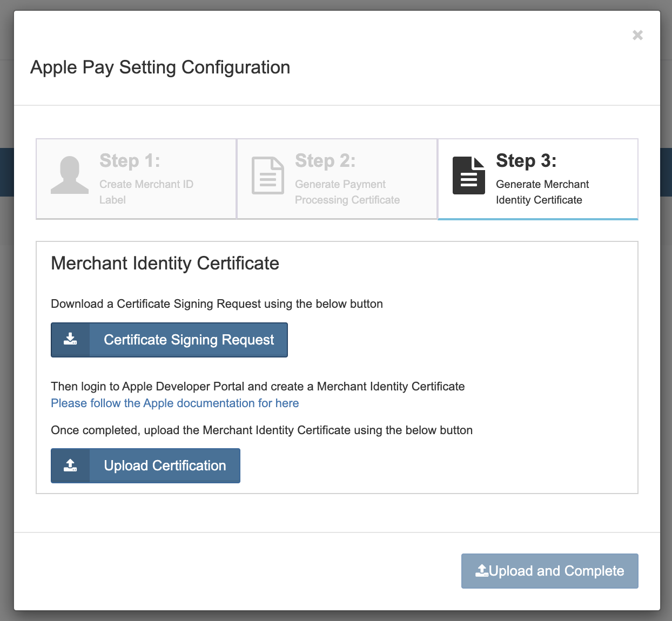The height and width of the screenshot is (621, 672).
Task: Click the outlined file icon beside Generate Payment Processing
Action: pos(267,177)
